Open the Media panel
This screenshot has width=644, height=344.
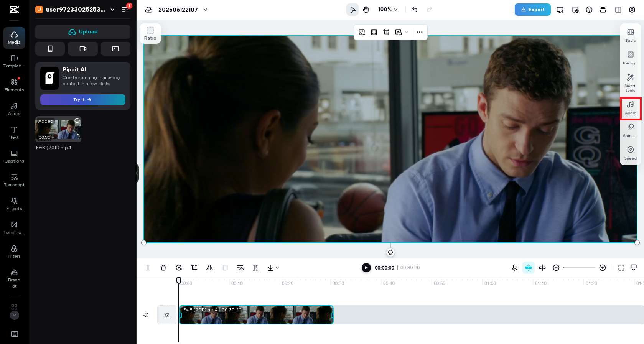pyautogui.click(x=14, y=38)
